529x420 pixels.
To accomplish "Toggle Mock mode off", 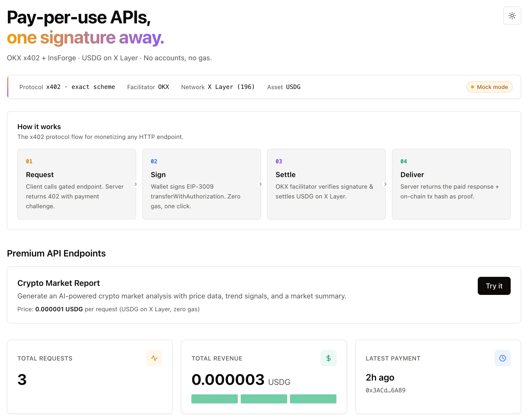I will point(489,87).
